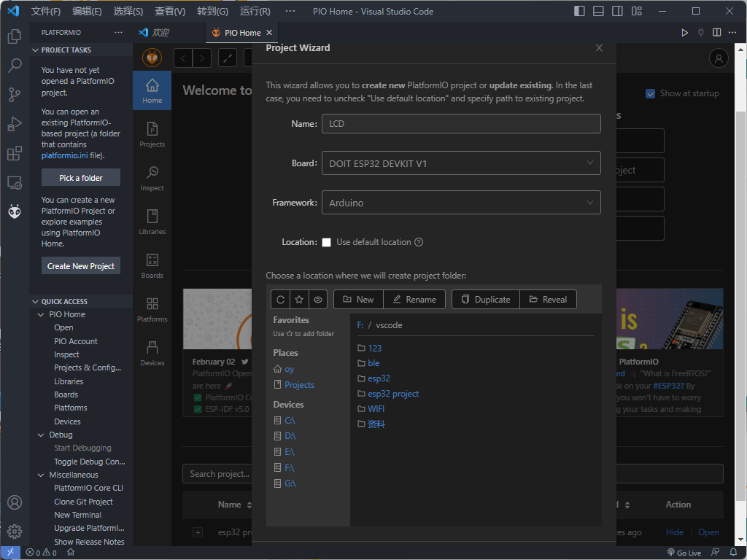This screenshot has height=560, width=747.
Task: Open the Search view in activity bar
Action: pyautogui.click(x=15, y=65)
